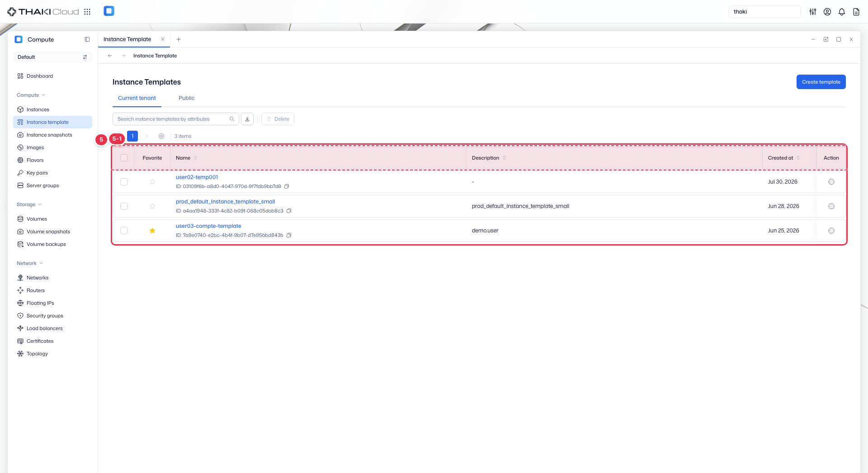Screen dimensions: 868x473
Task: Copy the ID of prod_default_Instance_template_small
Action: [289, 211]
